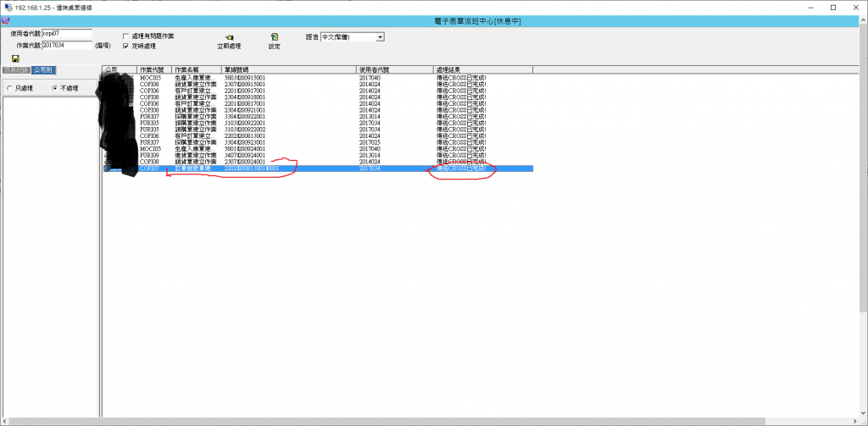Click document number starting 5803

[245, 78]
